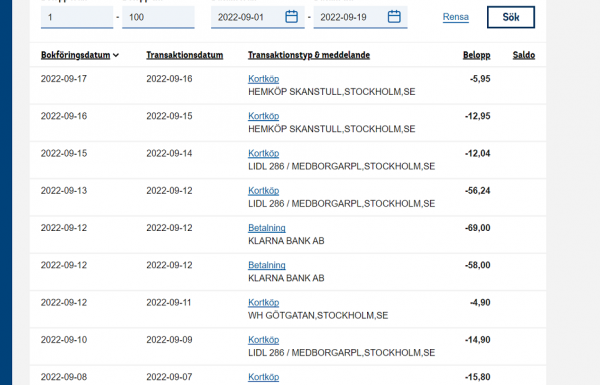This screenshot has height=385, width=600.
Task: Select booking date 2022-09-15 cell
Action: tap(64, 153)
